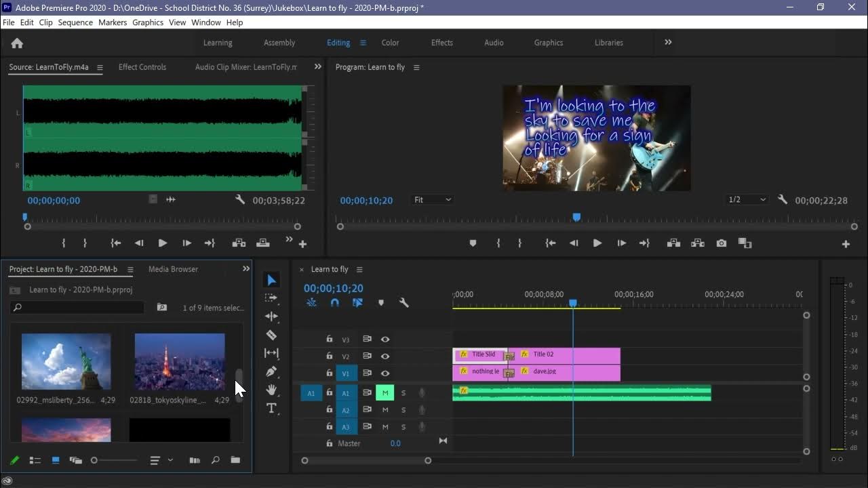Open the Fit zoom level dropdown
Viewport: 868px width, 488px height.
pyautogui.click(x=432, y=200)
